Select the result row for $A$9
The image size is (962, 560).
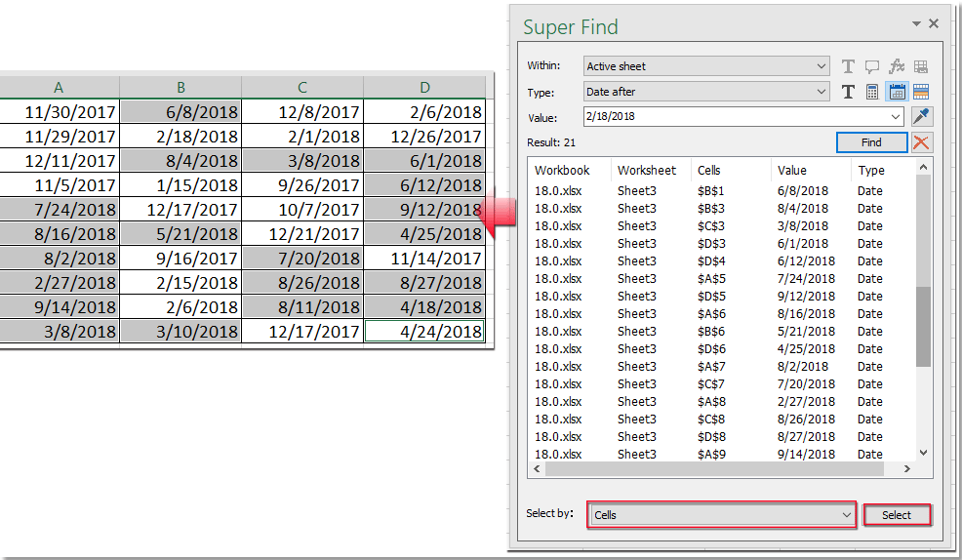[722, 455]
